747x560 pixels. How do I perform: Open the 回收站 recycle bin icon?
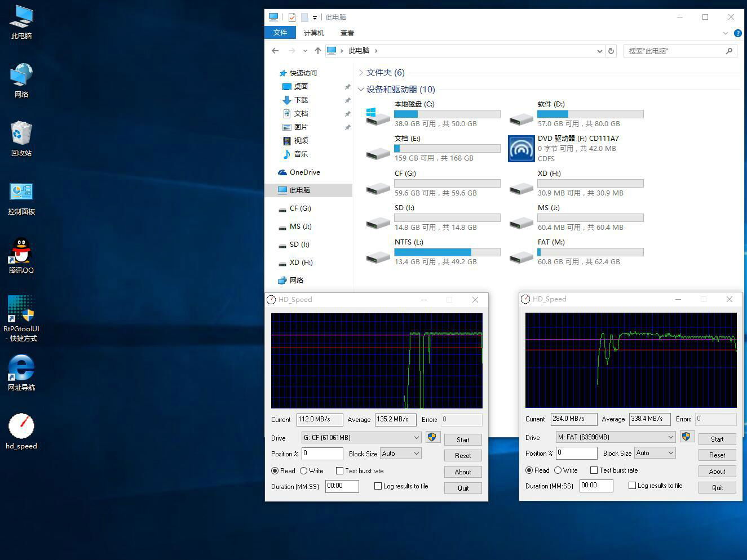tap(21, 139)
